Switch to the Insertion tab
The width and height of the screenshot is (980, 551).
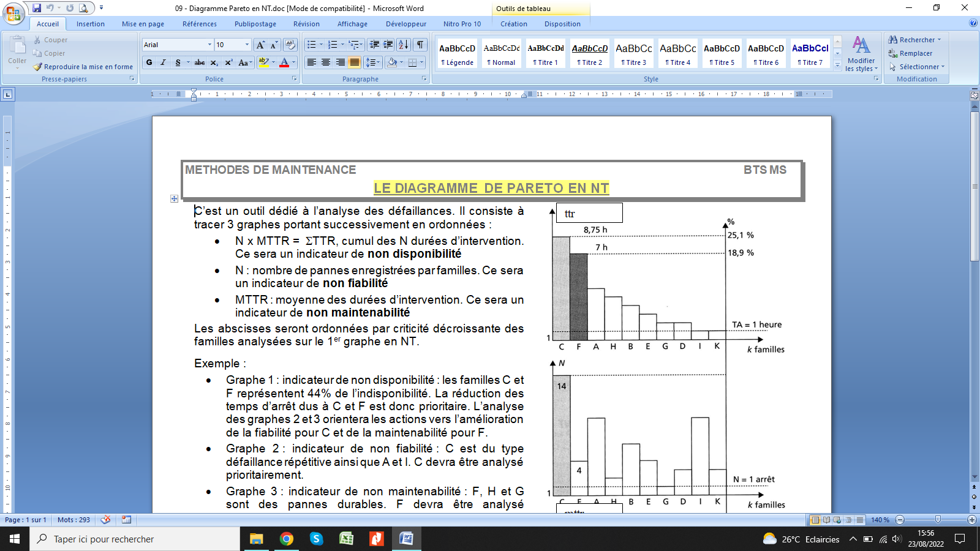[x=90, y=24]
